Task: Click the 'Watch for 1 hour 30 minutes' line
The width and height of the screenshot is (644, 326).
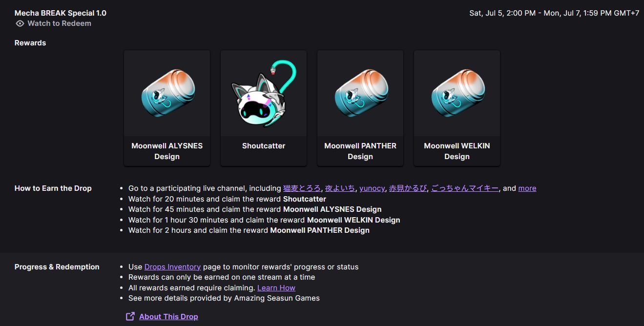Action: 264,220
